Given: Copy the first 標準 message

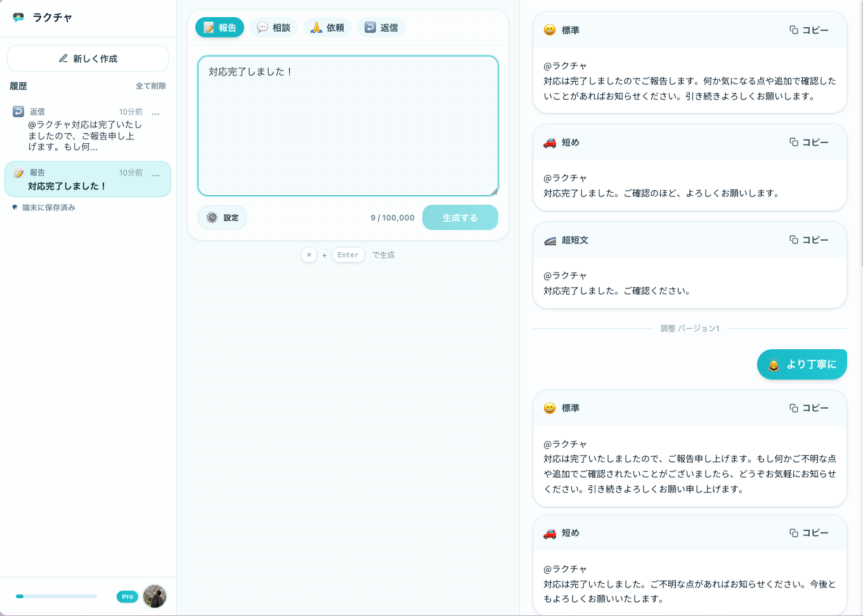Looking at the screenshot, I should 808,30.
